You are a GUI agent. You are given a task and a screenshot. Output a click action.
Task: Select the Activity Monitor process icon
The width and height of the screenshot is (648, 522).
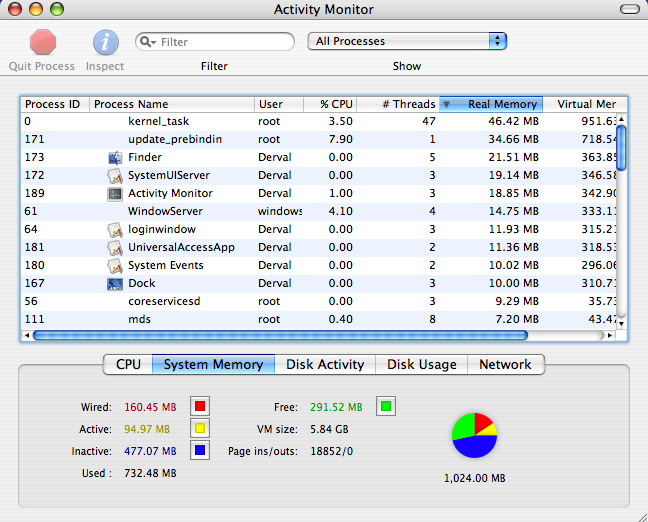pyautogui.click(x=115, y=193)
